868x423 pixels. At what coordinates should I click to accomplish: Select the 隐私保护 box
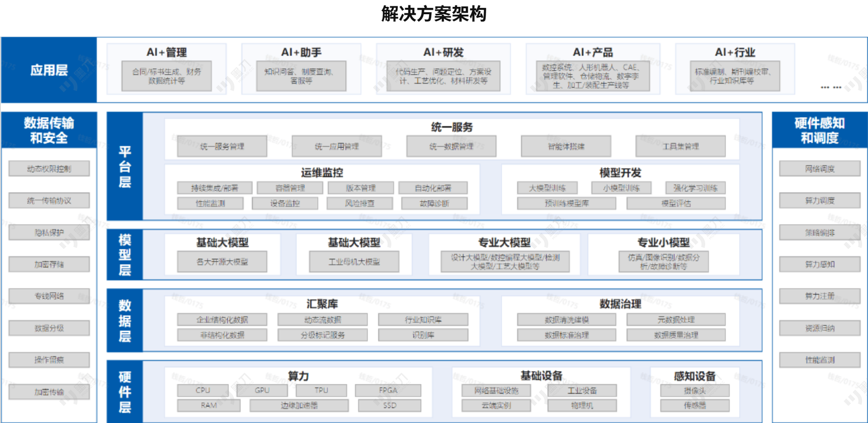(49, 232)
